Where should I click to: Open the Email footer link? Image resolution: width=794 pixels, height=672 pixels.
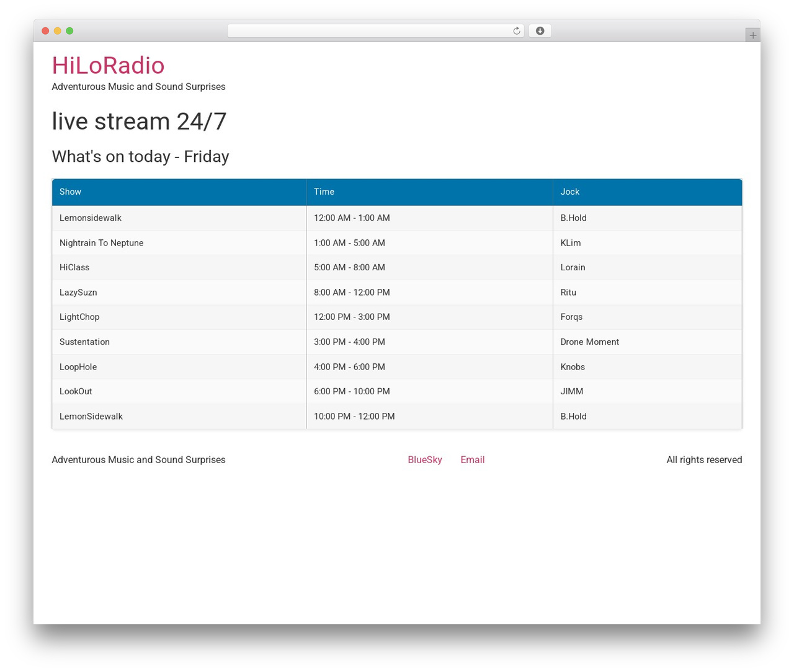472,460
